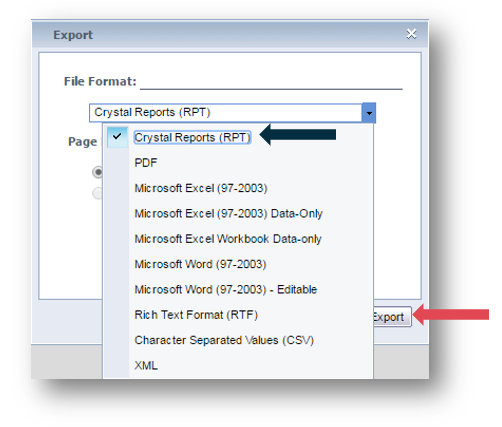Viewport: 502px width, 427px height.
Task: Open the File Format dropdown arrow
Action: 369,113
